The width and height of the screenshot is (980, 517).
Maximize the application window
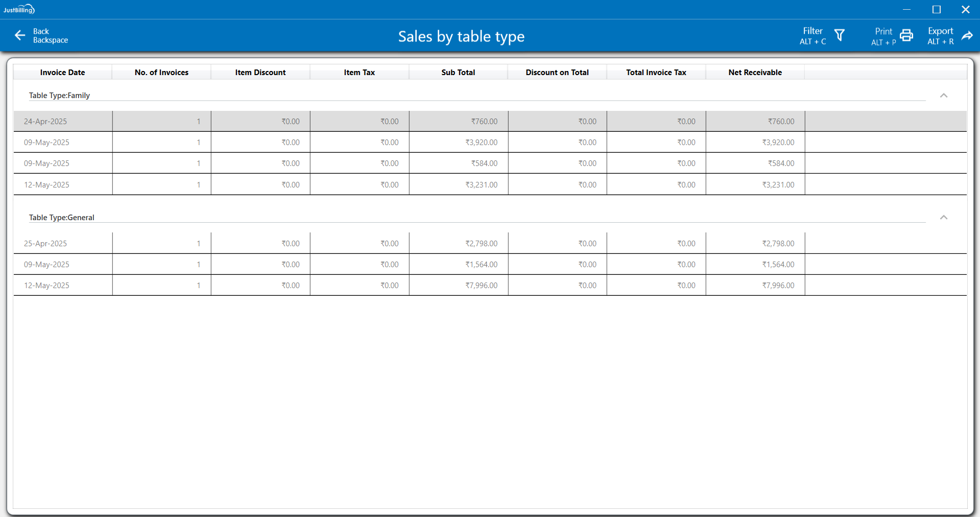(937, 9)
